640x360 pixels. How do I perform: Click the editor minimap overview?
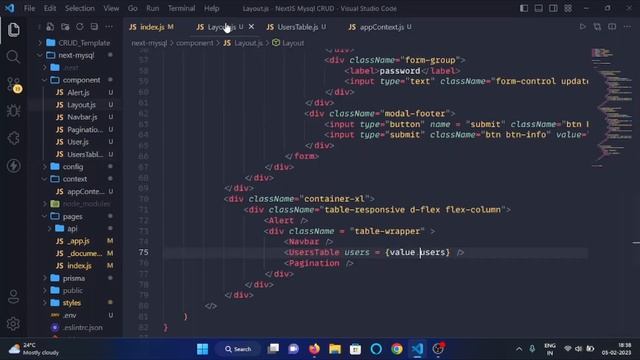click(611, 108)
